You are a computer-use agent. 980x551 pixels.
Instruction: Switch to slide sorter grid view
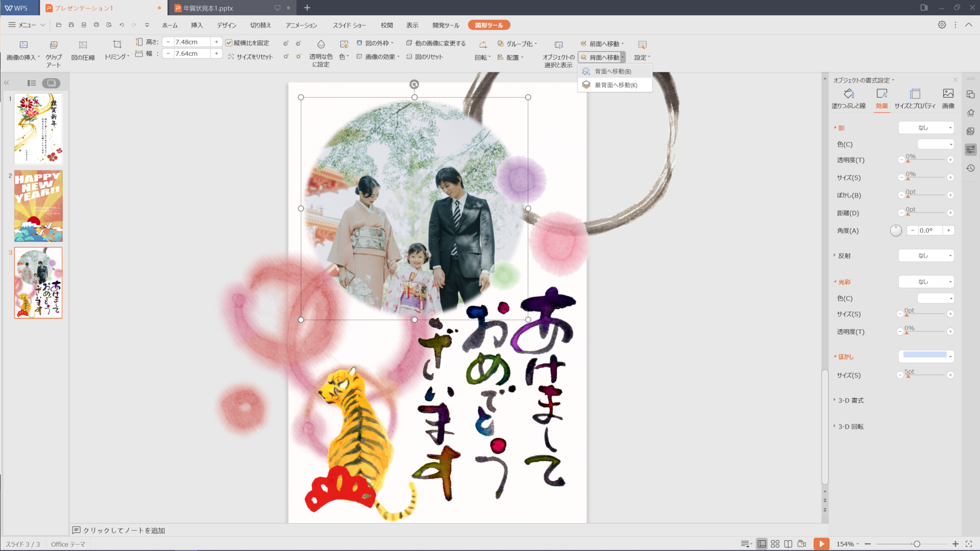pyautogui.click(x=775, y=544)
